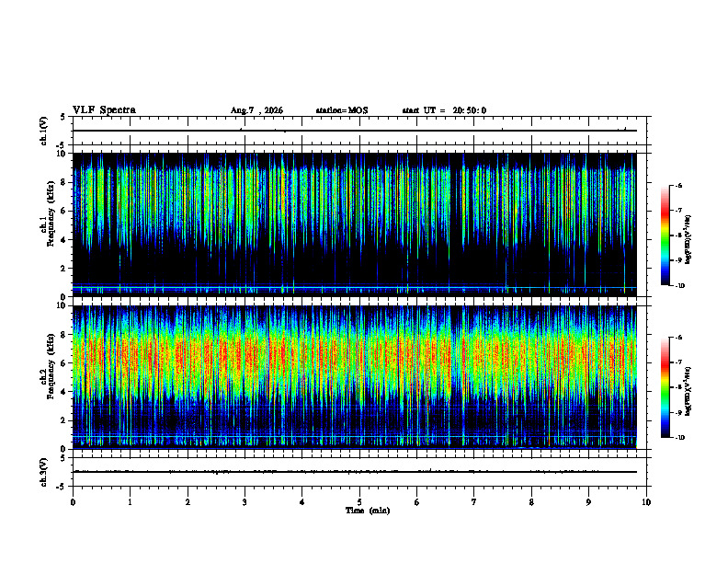
Task: Click the ch.1 spectrogram plot panel
Action: pyautogui.click(x=359, y=224)
